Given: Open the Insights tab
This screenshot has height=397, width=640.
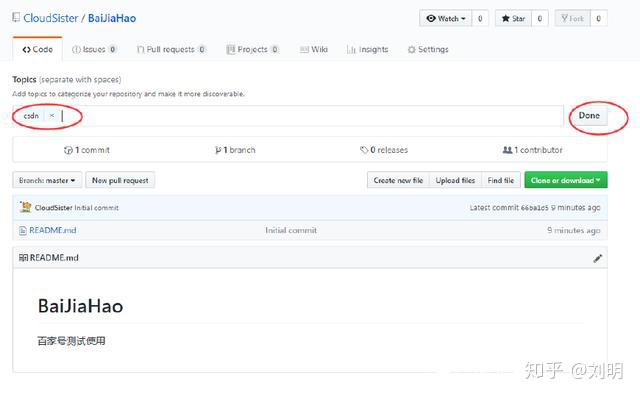Looking at the screenshot, I should 367,49.
